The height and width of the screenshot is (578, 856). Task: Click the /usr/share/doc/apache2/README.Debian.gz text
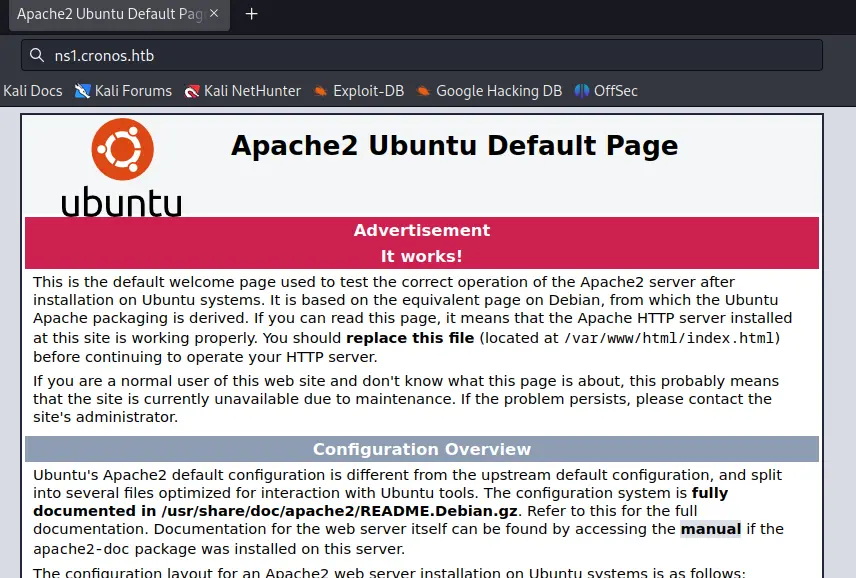(x=340, y=511)
